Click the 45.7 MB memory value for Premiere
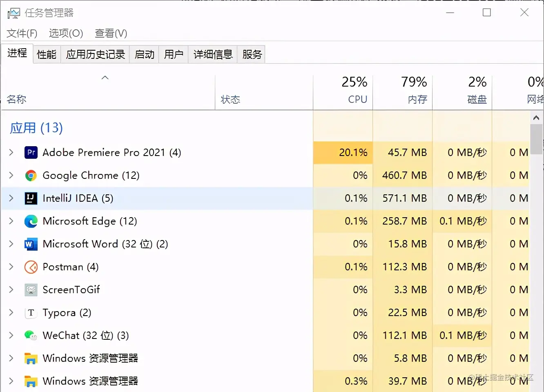The image size is (544, 392). point(408,152)
